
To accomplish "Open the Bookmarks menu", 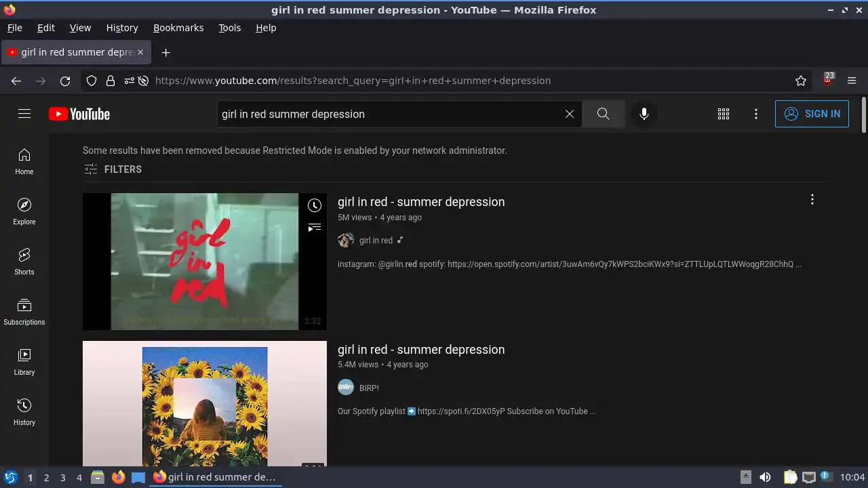I will tap(178, 28).
